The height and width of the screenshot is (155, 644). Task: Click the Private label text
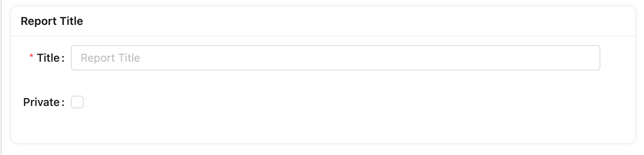[41, 102]
